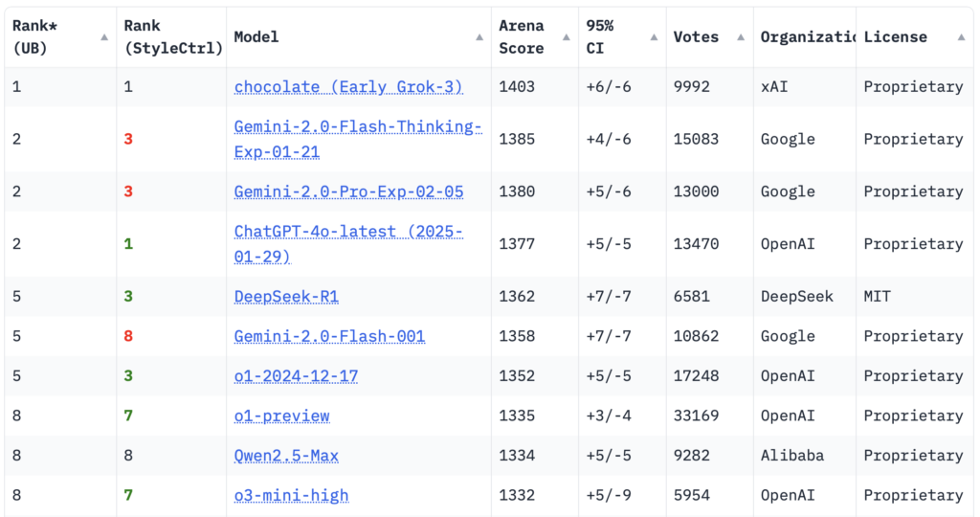Click the 95% CI sort arrow
The height and width of the screenshot is (517, 980).
click(654, 37)
